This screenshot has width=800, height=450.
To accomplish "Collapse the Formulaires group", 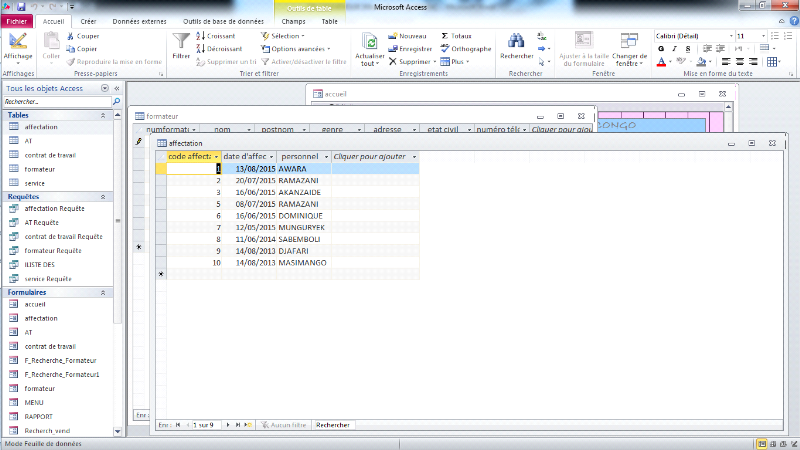I will point(103,293).
